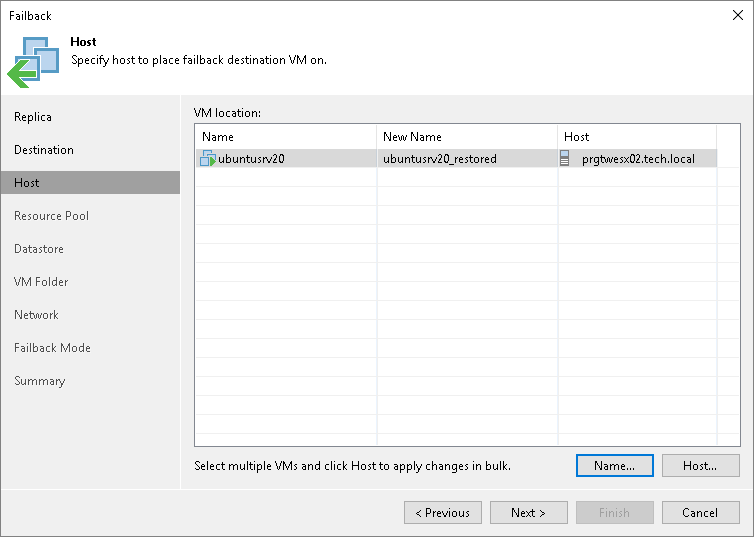Image resolution: width=754 pixels, height=537 pixels.
Task: Jump to Resource Pool step
Action: [51, 216]
